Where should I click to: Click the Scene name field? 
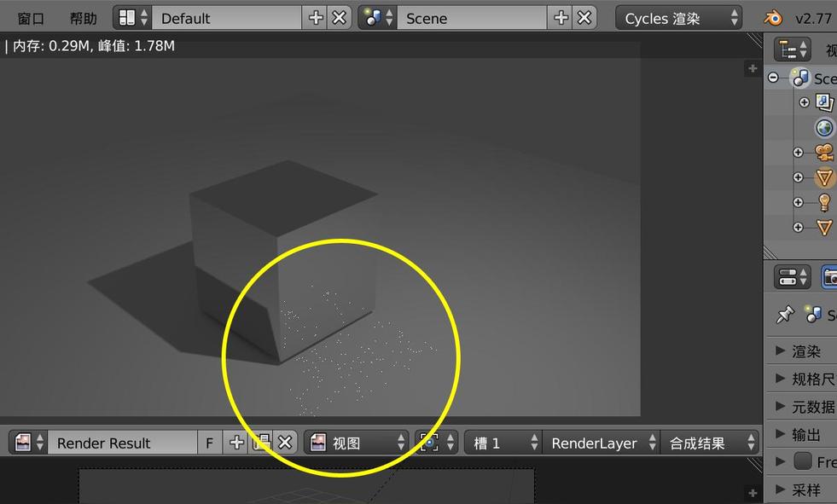click(x=471, y=18)
